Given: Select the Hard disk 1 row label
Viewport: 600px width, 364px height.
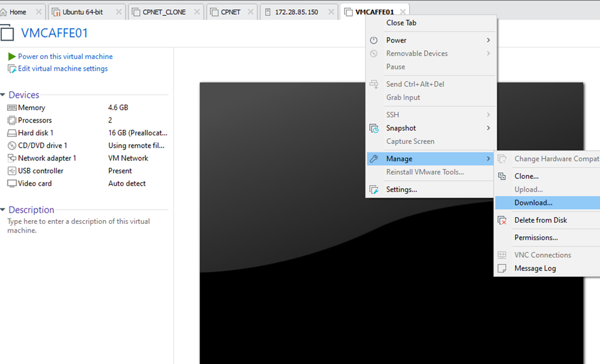Looking at the screenshot, I should tap(36, 133).
